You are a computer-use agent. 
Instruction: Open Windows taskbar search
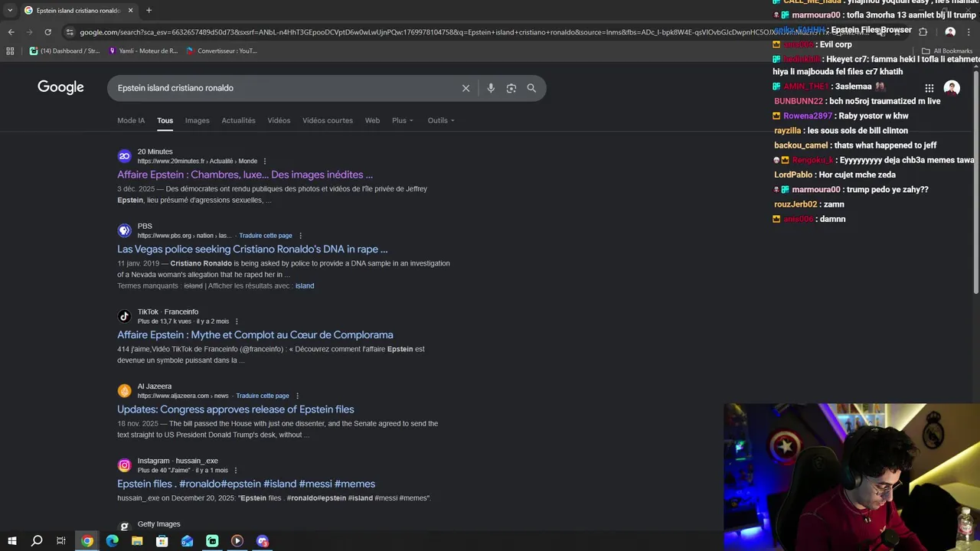pos(36,541)
